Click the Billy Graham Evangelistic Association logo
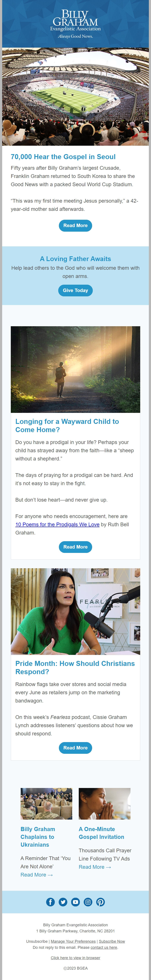The width and height of the screenshot is (151, 980). tap(75, 23)
